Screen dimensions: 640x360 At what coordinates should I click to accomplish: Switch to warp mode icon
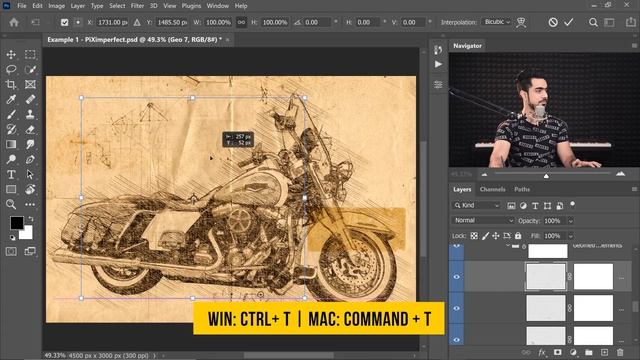521,22
